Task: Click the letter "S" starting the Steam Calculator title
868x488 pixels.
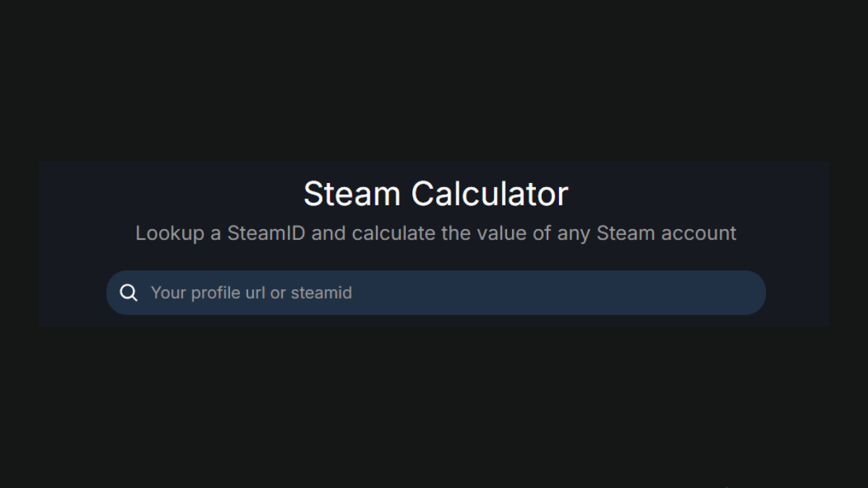Action: coord(313,194)
